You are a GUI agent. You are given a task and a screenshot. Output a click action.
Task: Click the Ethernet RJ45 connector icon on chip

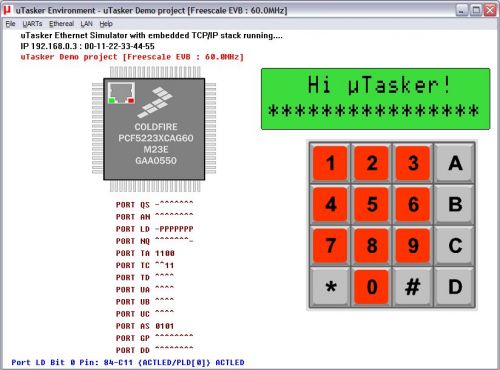coord(121,93)
